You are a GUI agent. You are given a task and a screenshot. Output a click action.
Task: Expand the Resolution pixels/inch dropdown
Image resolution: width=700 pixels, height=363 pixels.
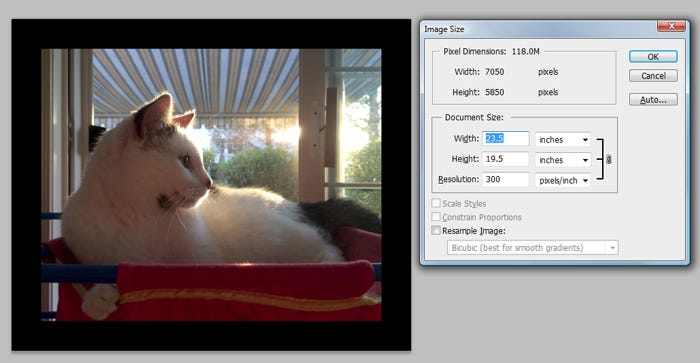click(563, 180)
